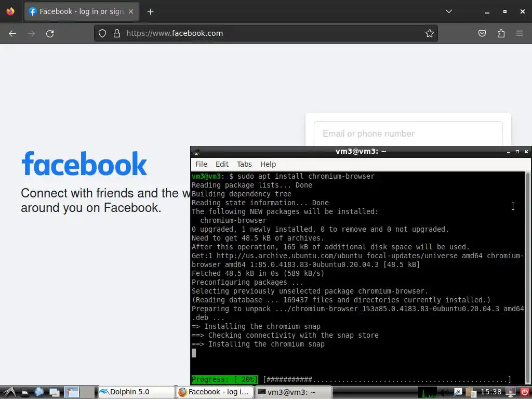The height and width of the screenshot is (399, 532).
Task: Open a new tab with the plus button
Action: (150, 11)
